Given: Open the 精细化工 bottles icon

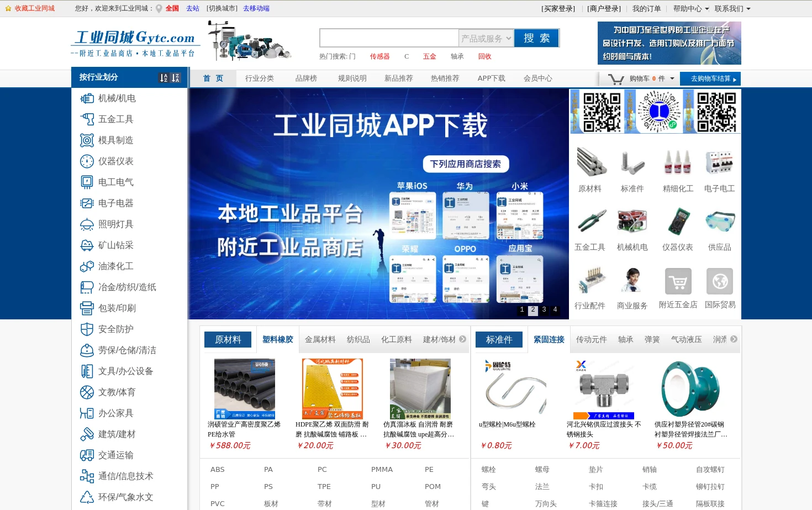Looking at the screenshot, I should tap(678, 162).
